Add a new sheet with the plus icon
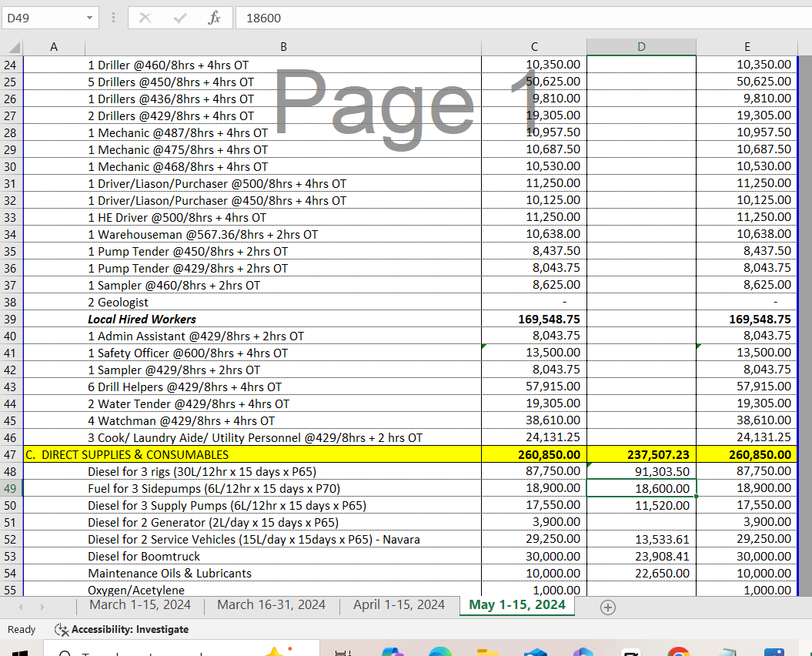 tap(607, 607)
